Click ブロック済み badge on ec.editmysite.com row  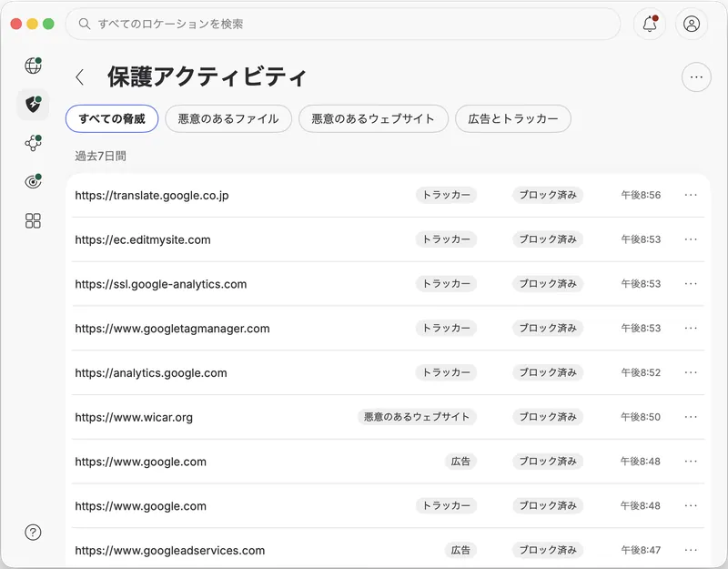point(548,239)
